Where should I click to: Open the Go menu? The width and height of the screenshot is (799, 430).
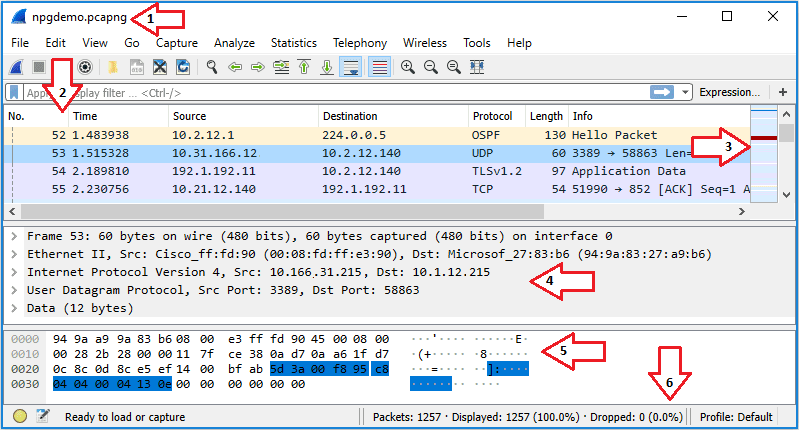pyautogui.click(x=131, y=43)
